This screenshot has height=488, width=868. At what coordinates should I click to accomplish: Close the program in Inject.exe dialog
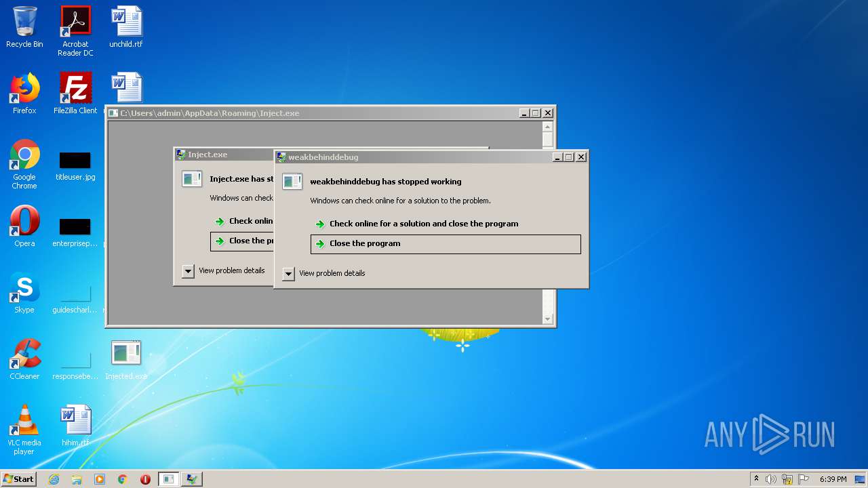(x=242, y=241)
